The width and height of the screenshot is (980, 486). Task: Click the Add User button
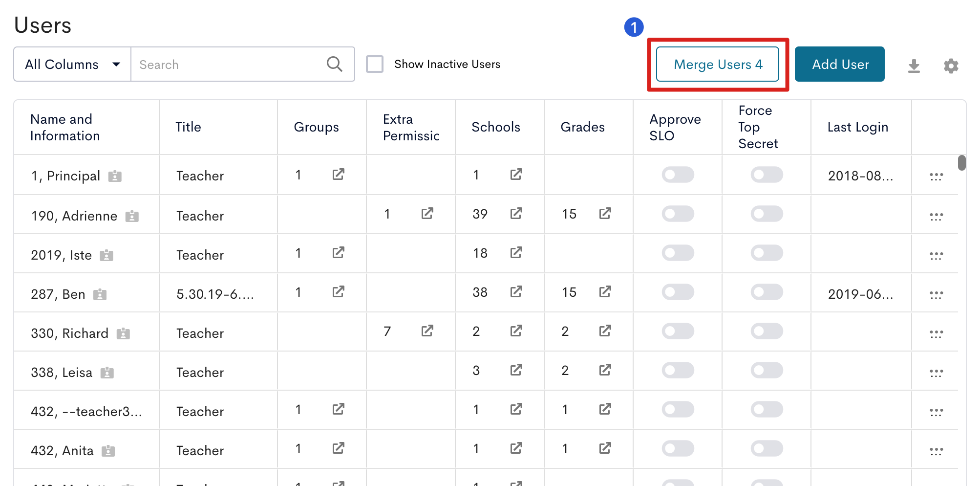click(840, 64)
